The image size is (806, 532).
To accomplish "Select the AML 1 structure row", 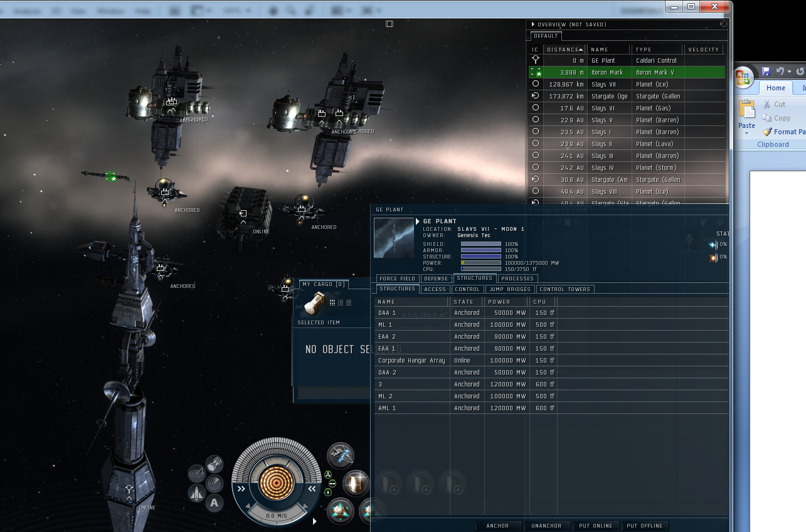I will 552,408.
